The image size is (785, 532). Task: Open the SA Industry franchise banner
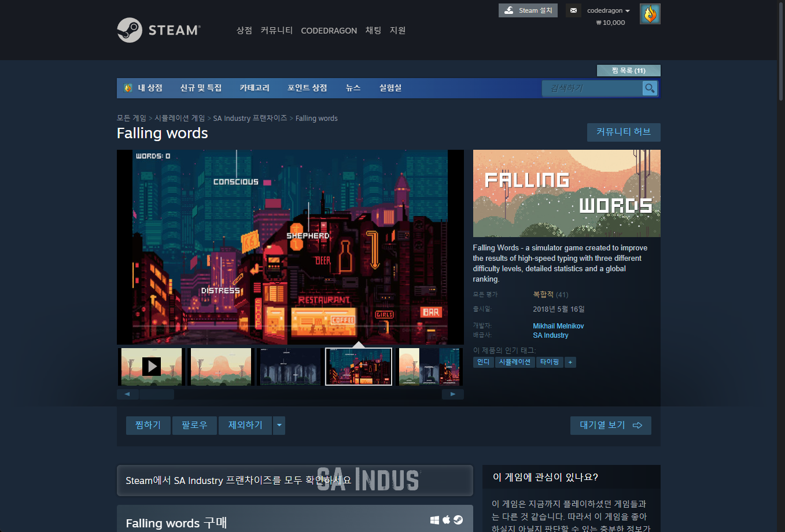[x=295, y=481]
